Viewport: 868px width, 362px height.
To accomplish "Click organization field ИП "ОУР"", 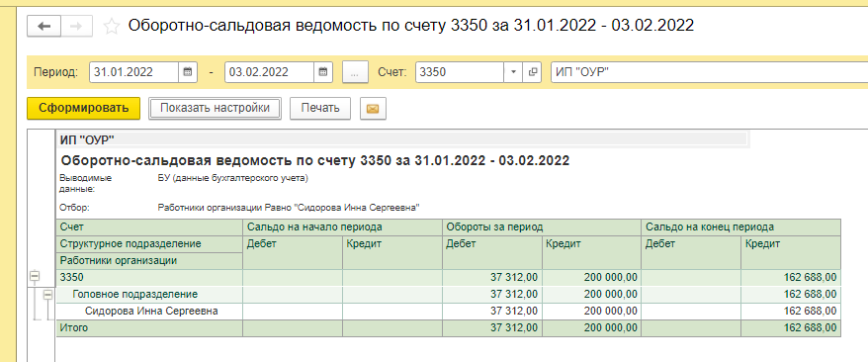I will click(x=709, y=72).
